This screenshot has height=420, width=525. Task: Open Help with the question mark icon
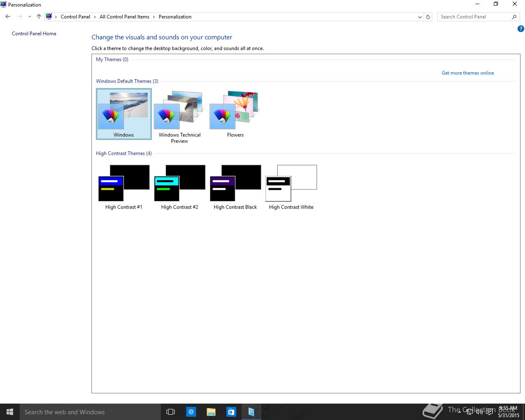click(521, 29)
